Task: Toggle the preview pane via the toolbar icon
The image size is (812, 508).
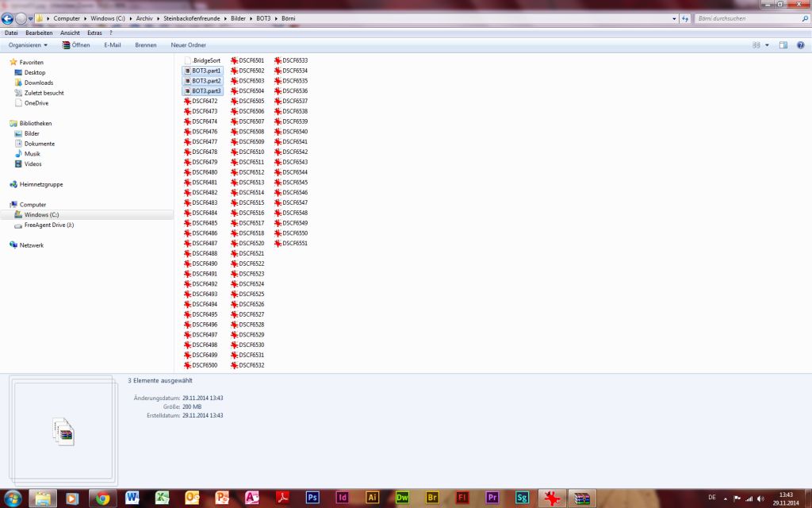Action: [x=782, y=45]
